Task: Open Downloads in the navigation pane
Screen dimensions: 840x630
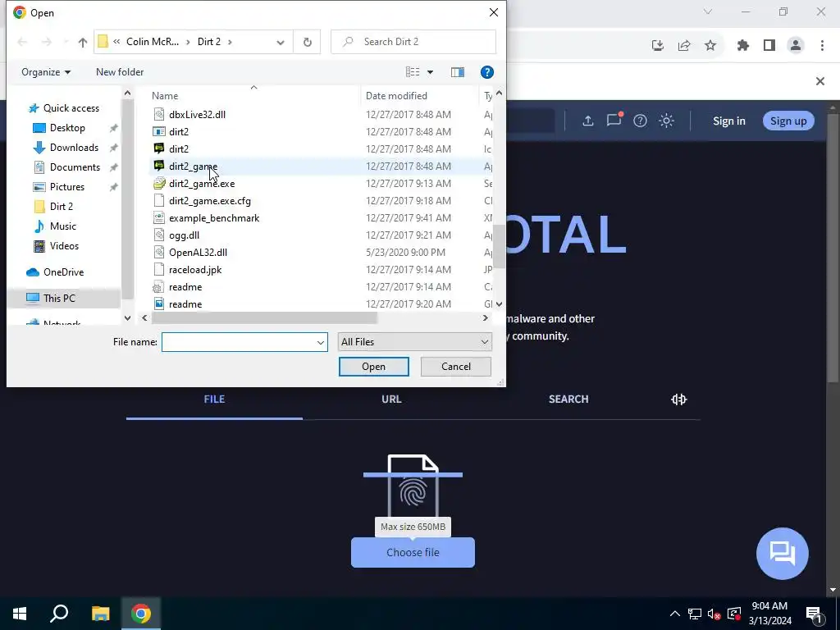Action: (74, 148)
